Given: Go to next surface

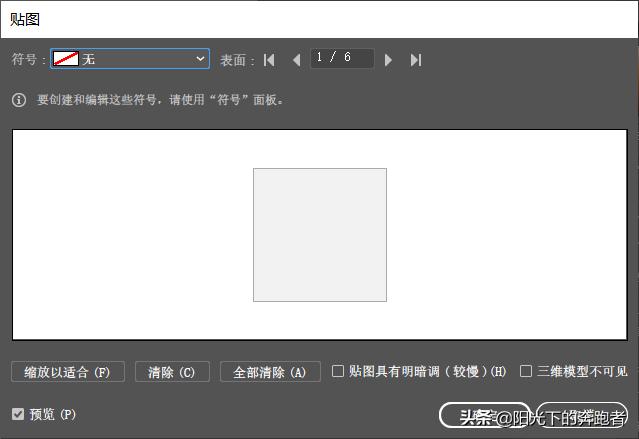Looking at the screenshot, I should pyautogui.click(x=388, y=60).
